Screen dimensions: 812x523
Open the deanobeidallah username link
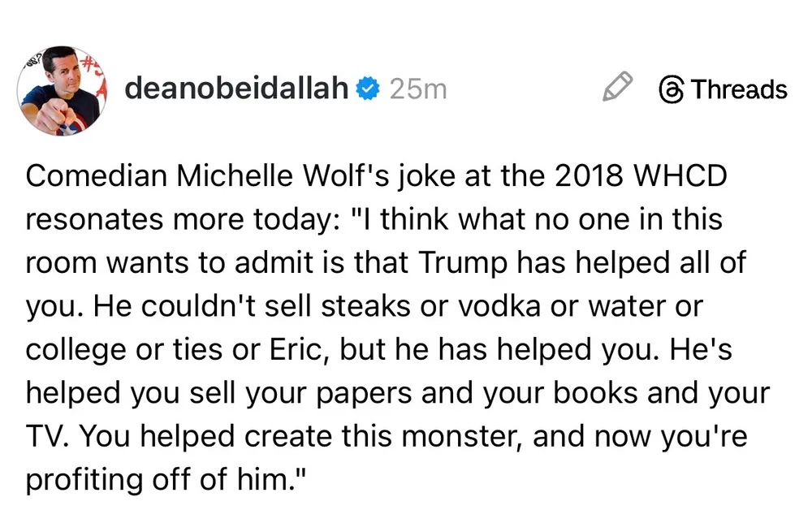coord(237,89)
